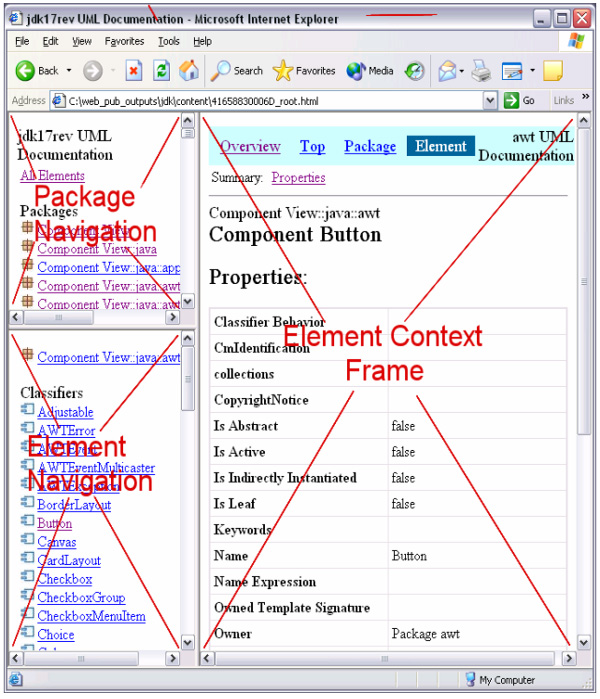
Task: Click content frame horizontal scroll left arrow
Action: 207,658
